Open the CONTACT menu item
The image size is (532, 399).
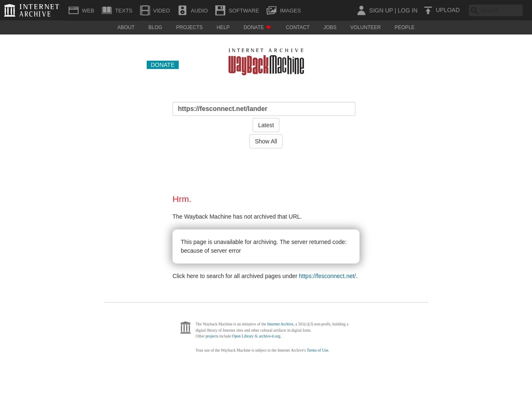(298, 27)
